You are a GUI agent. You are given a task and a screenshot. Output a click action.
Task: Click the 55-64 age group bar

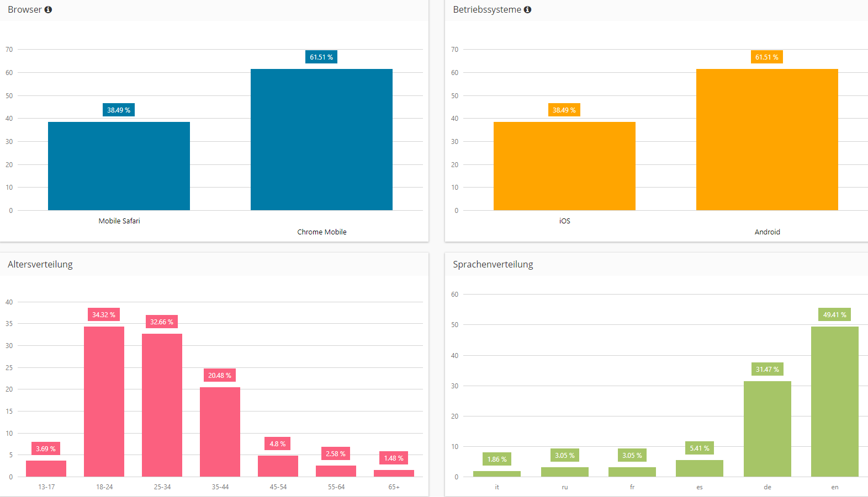[x=336, y=471]
